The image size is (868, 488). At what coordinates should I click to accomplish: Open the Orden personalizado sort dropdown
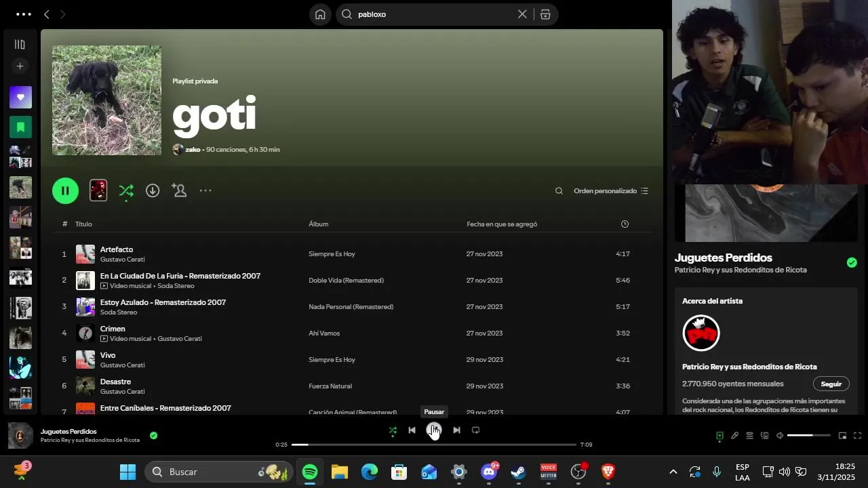click(611, 191)
